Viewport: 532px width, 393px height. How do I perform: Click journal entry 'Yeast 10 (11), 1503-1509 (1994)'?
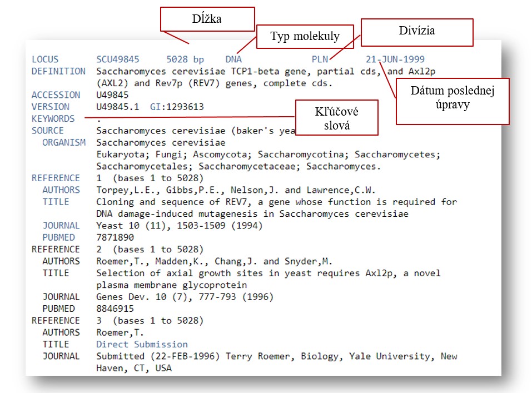point(180,226)
